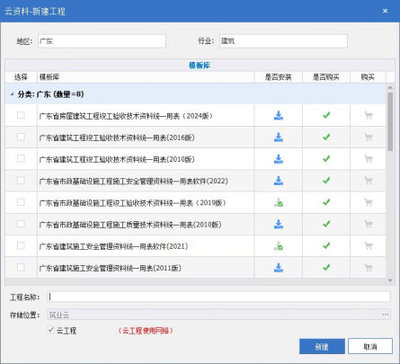400x364 pixels.
Task: Click the 取消 button
Action: coord(370,346)
